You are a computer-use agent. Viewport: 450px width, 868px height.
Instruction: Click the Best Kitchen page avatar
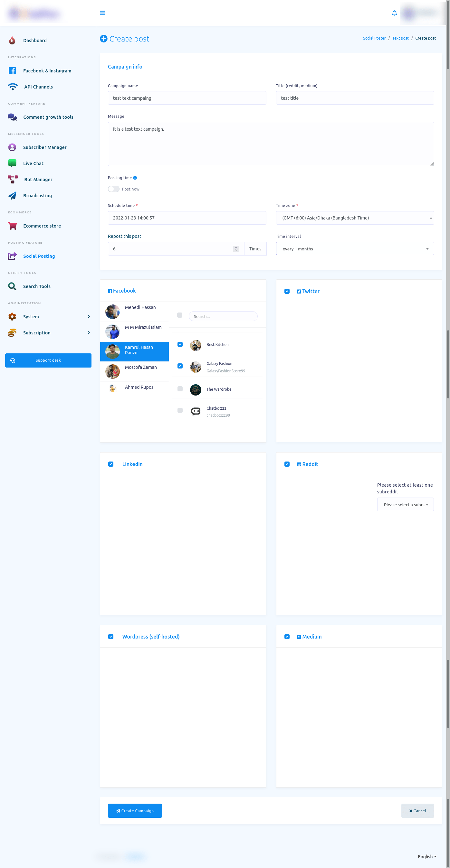(195, 345)
